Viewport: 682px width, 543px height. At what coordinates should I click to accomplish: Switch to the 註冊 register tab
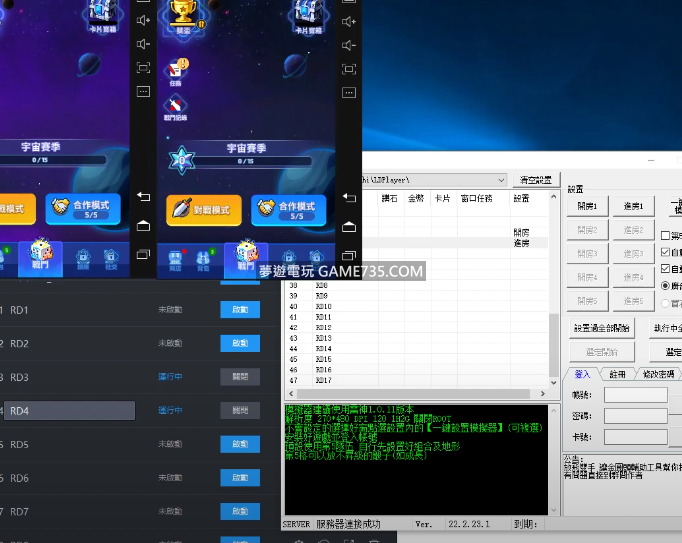click(x=618, y=374)
